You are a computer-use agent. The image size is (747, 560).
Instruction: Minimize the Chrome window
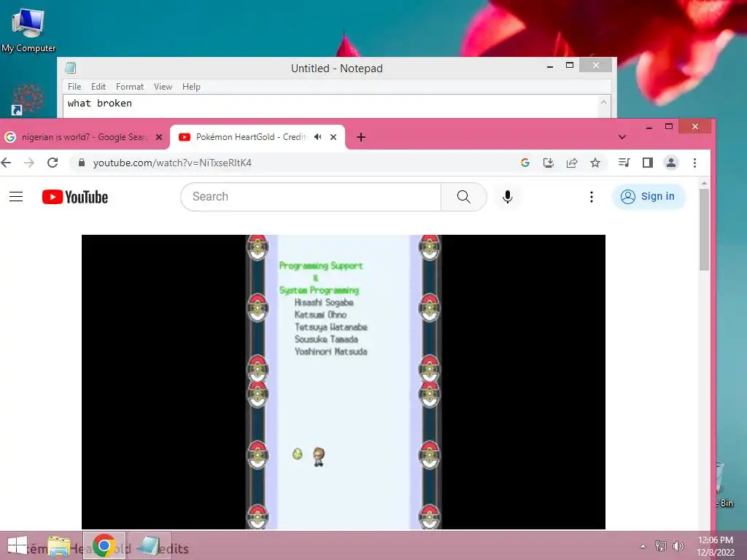[649, 127]
